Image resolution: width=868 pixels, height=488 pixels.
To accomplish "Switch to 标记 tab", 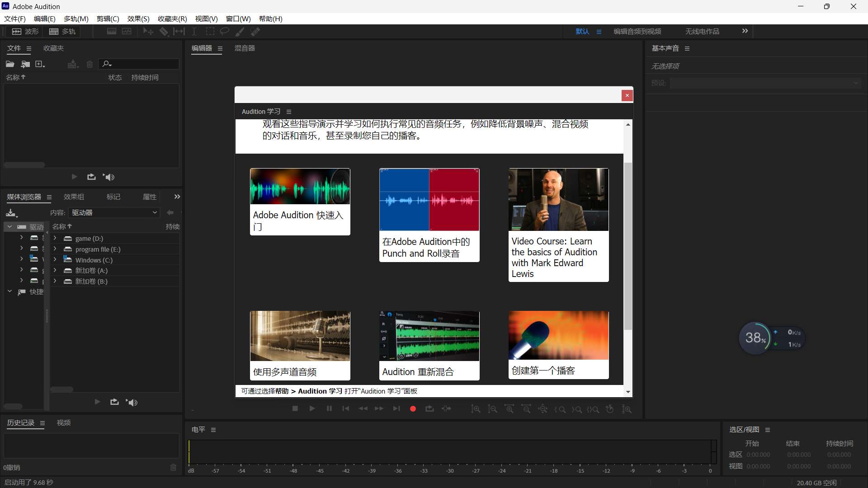I will [113, 197].
